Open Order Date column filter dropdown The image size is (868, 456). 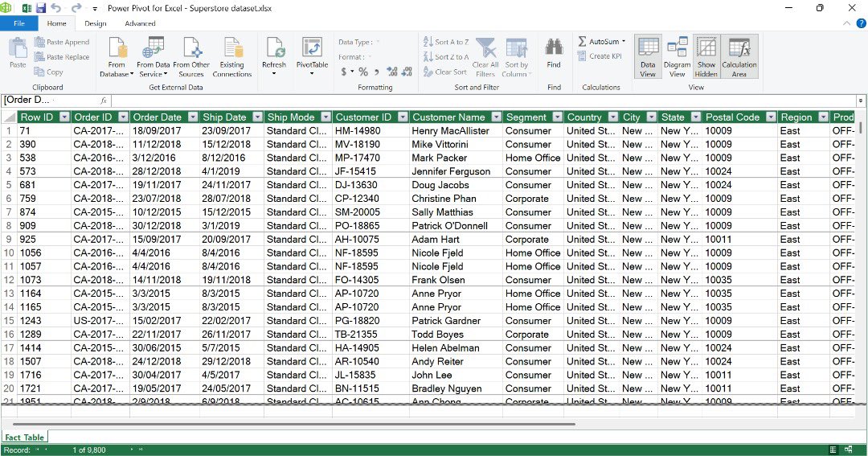[193, 117]
